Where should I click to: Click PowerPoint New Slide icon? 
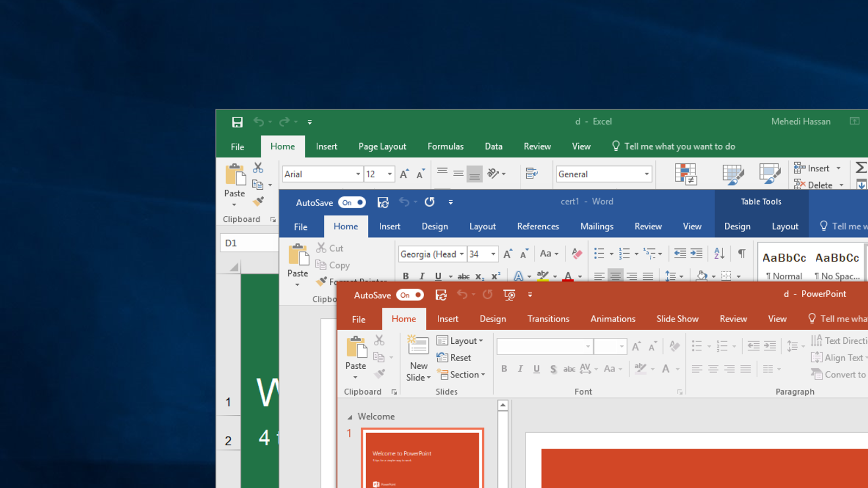pos(418,346)
